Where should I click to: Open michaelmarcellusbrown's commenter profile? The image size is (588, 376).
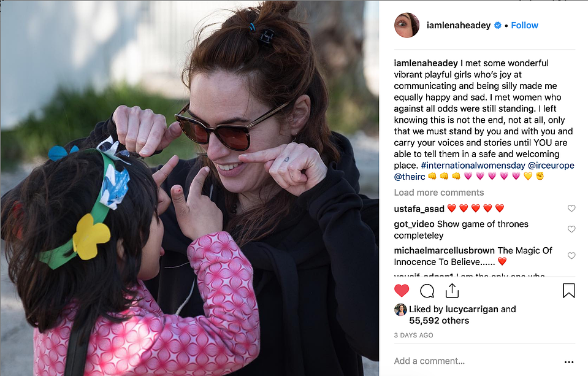point(445,250)
